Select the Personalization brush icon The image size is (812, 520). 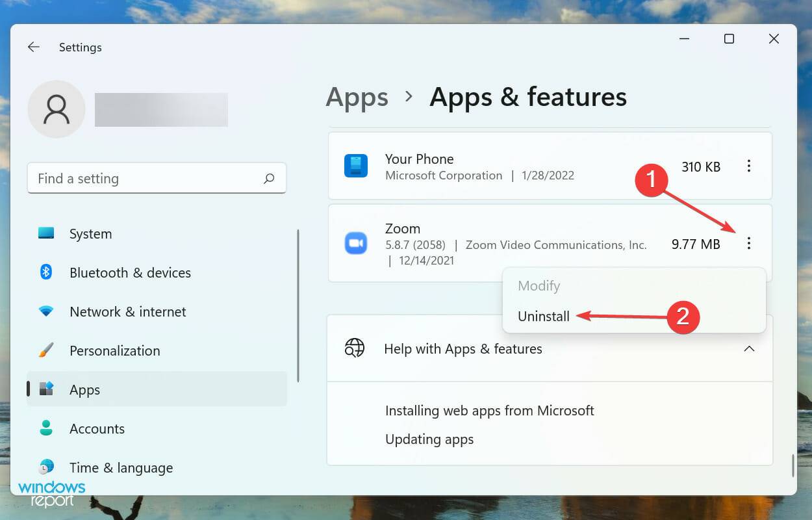pos(46,350)
